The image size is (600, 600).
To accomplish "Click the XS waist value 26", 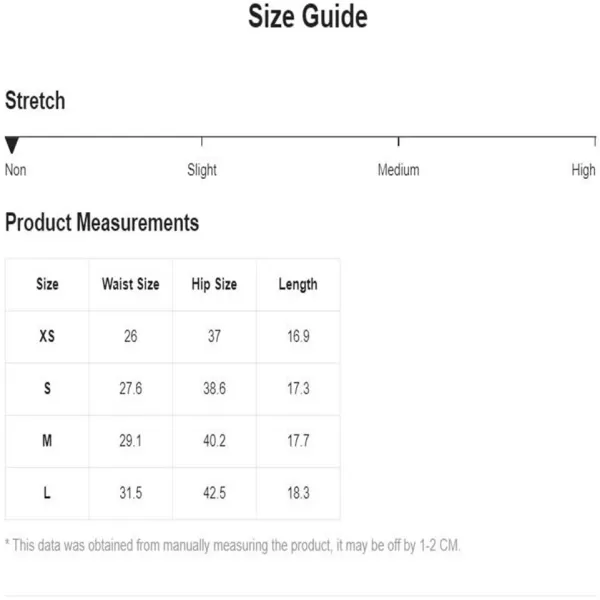I will (x=130, y=336).
